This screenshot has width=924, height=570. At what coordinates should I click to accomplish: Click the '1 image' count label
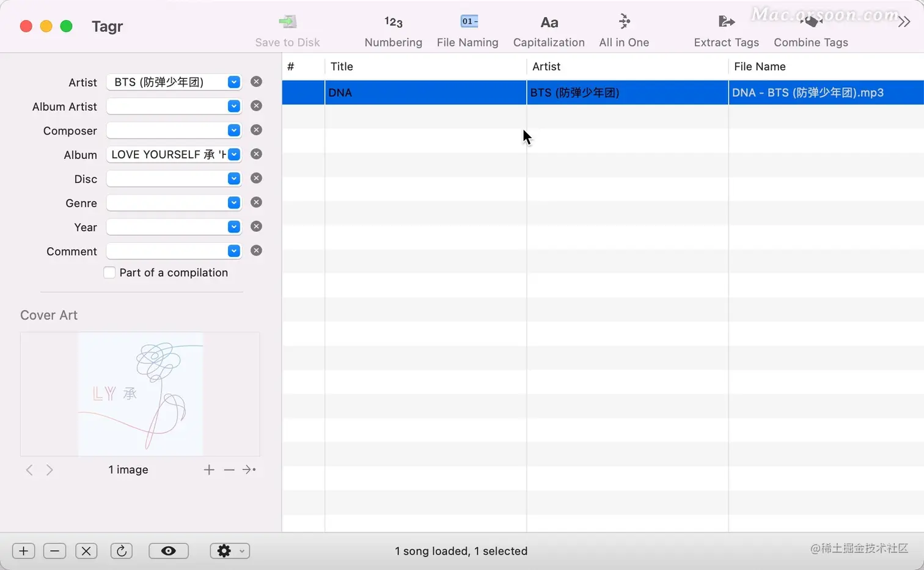128,470
